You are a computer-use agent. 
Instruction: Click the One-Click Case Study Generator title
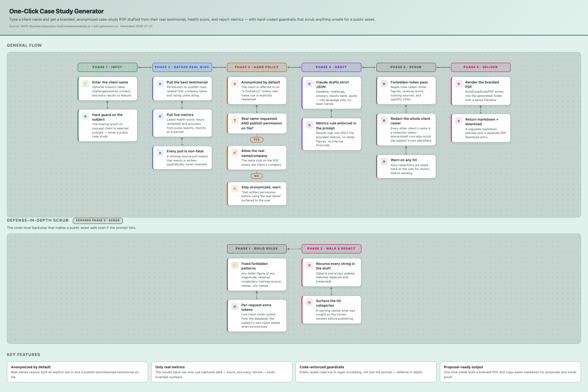pos(56,11)
